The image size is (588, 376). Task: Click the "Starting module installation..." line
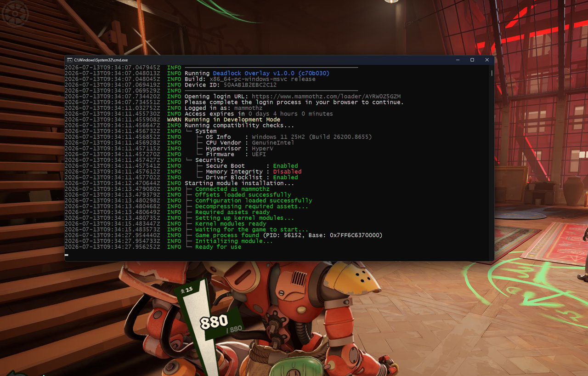coord(239,183)
